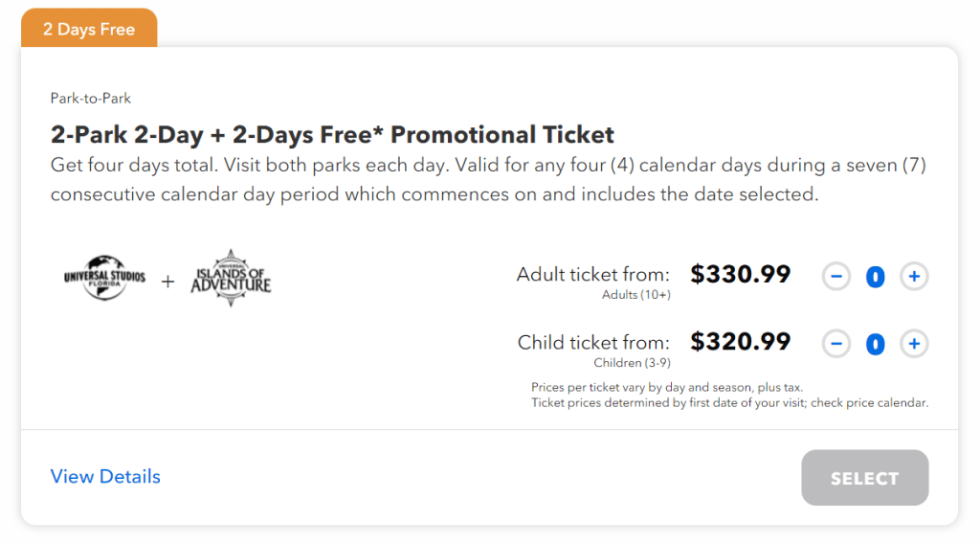Viewport: 980px width, 543px height.
Task: Click the 'Get four days total' description paragraph
Action: (488, 179)
